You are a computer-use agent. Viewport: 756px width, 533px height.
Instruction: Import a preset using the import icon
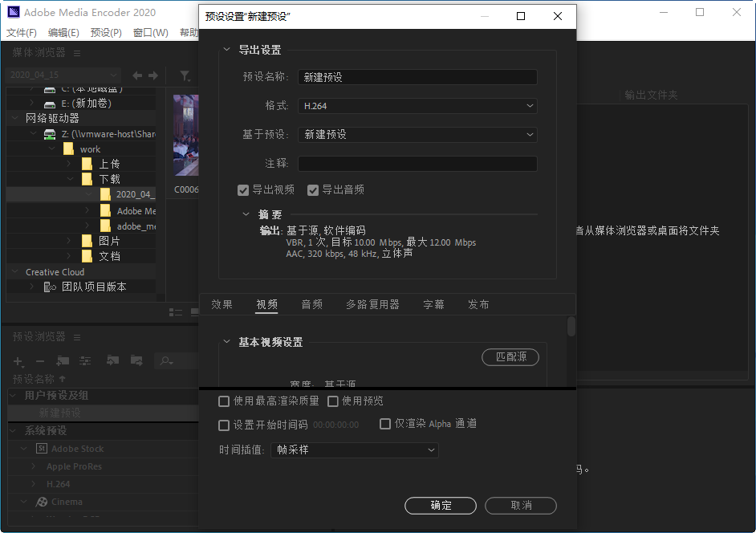click(x=112, y=361)
